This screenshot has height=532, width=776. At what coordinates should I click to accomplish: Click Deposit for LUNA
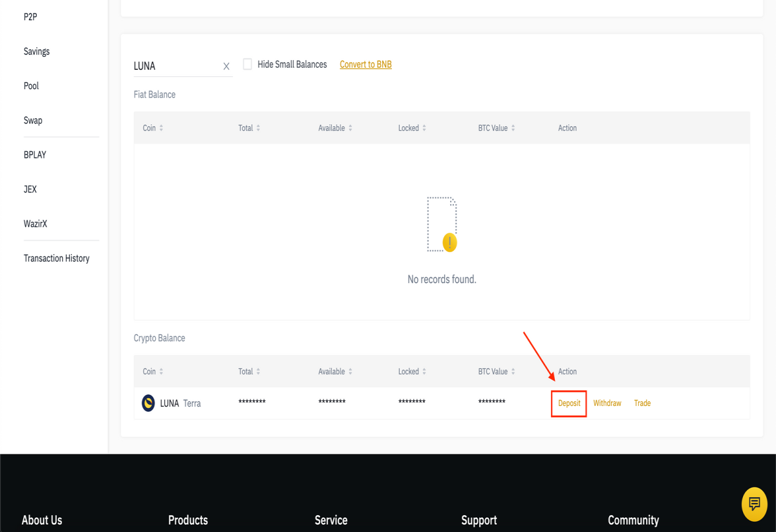pyautogui.click(x=569, y=403)
